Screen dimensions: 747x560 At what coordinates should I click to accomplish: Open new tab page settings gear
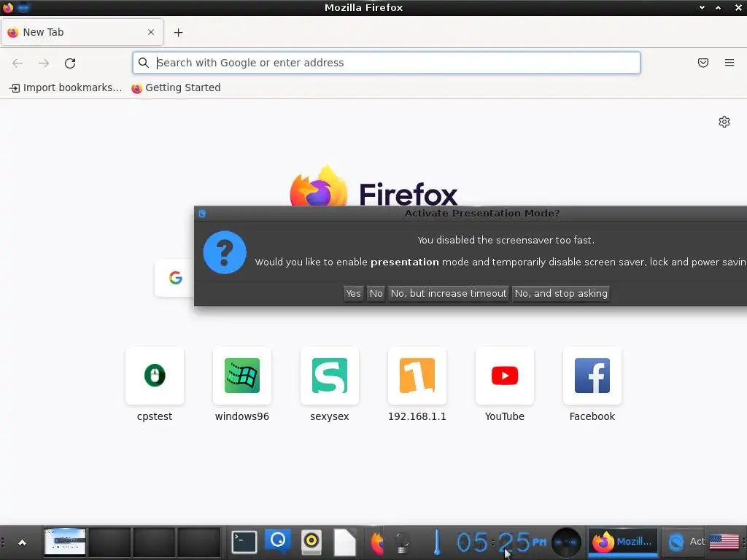coord(724,122)
